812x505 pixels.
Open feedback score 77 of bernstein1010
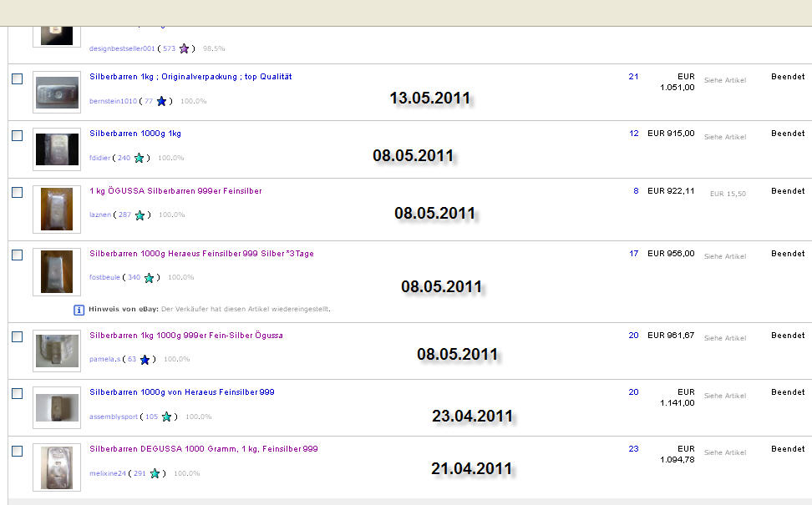[149, 101]
